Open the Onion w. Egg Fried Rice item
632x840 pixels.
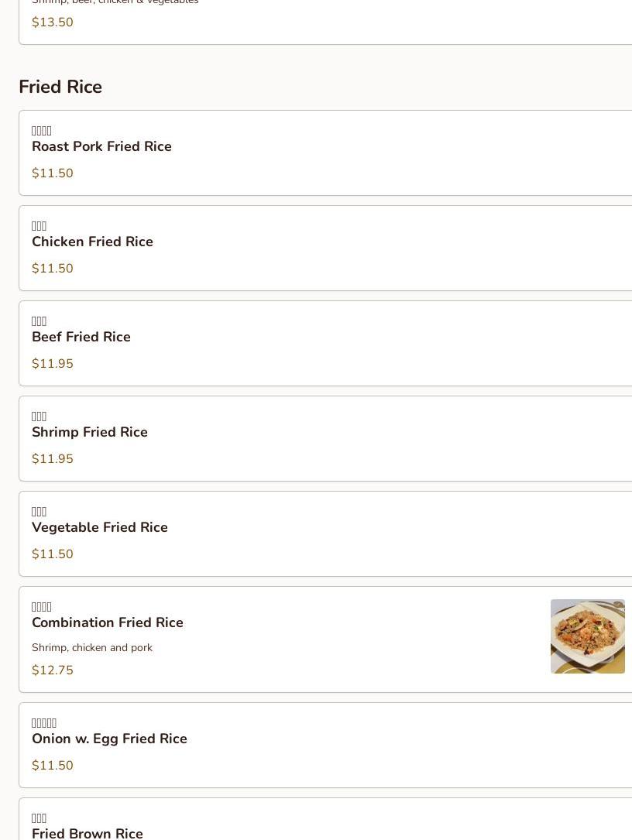(x=109, y=739)
